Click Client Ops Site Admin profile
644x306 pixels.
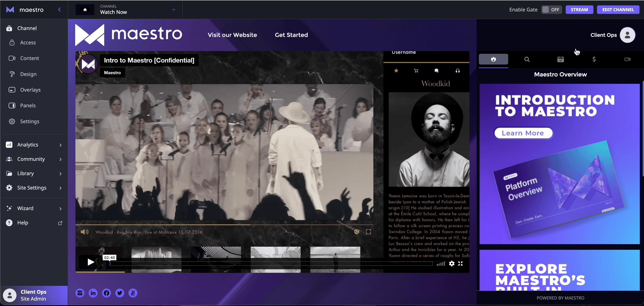pyautogui.click(x=34, y=295)
